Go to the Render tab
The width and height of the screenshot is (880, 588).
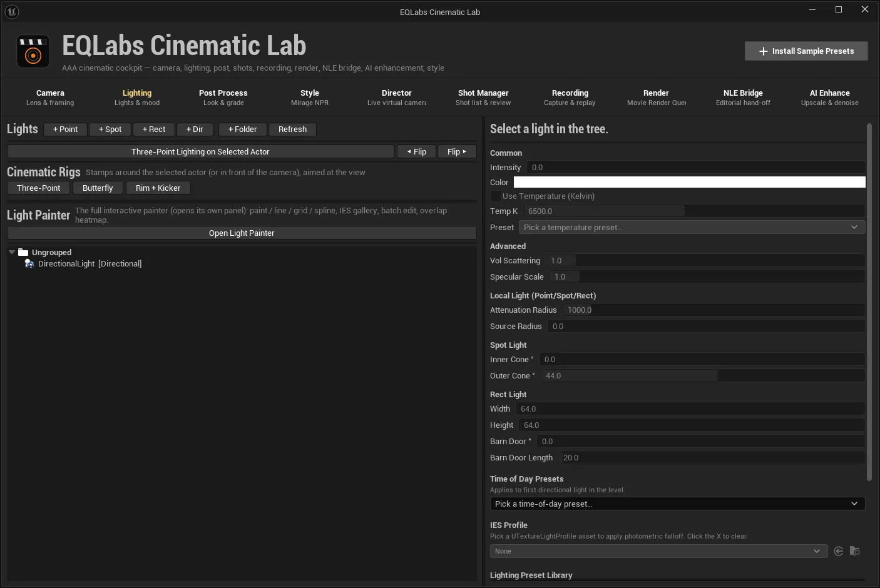click(x=657, y=98)
